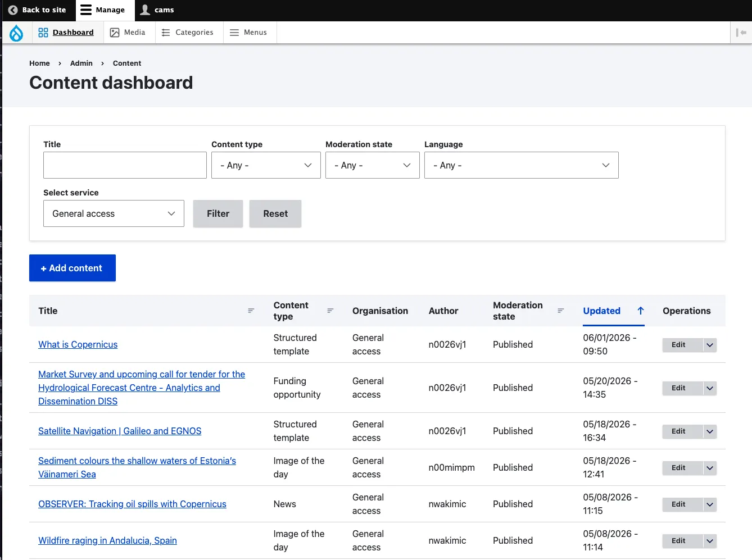Expand operations for Market Survey row

pyautogui.click(x=710, y=388)
